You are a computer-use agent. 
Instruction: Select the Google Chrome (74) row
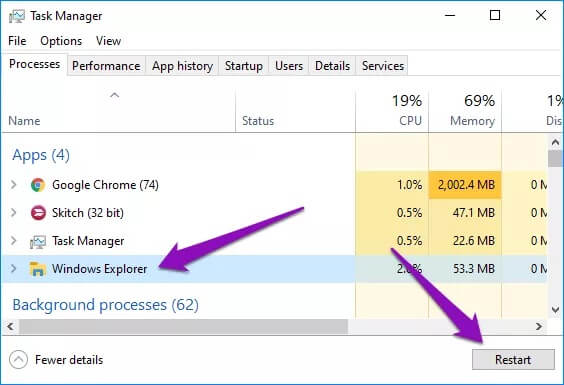point(274,185)
